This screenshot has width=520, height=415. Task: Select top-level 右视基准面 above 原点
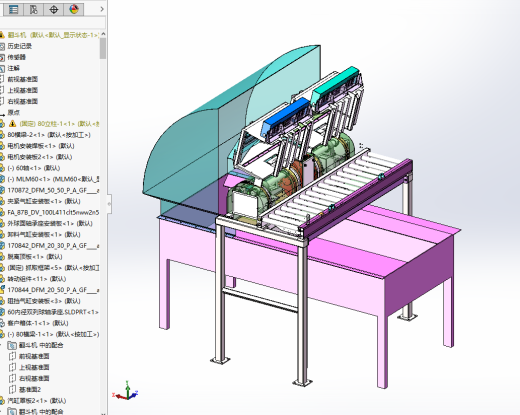click(23, 101)
